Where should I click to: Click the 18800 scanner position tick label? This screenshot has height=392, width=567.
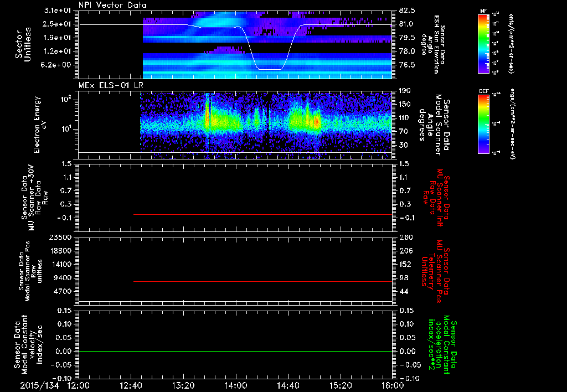60,251
